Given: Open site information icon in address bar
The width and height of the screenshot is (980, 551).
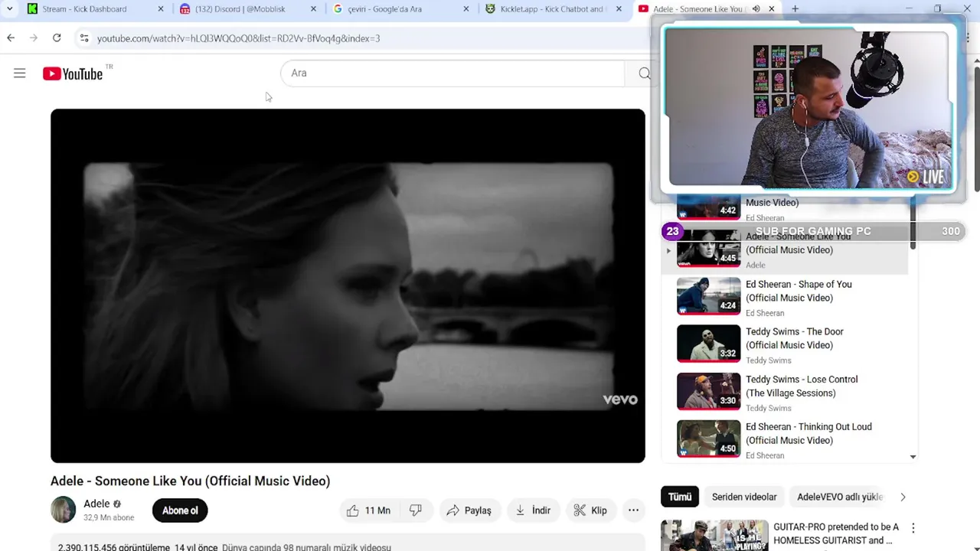Looking at the screenshot, I should 83,38.
